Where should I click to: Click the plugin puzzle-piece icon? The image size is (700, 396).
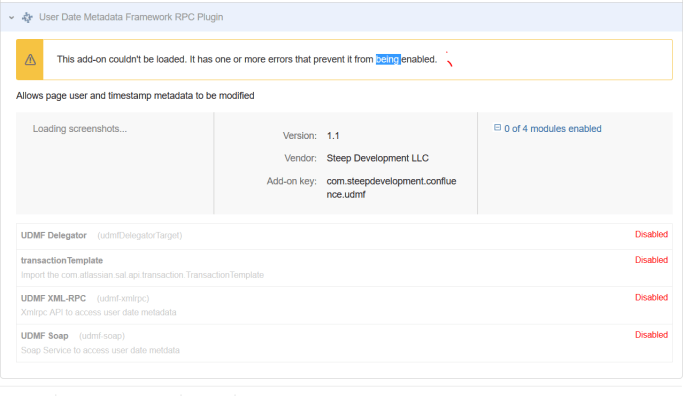click(27, 17)
